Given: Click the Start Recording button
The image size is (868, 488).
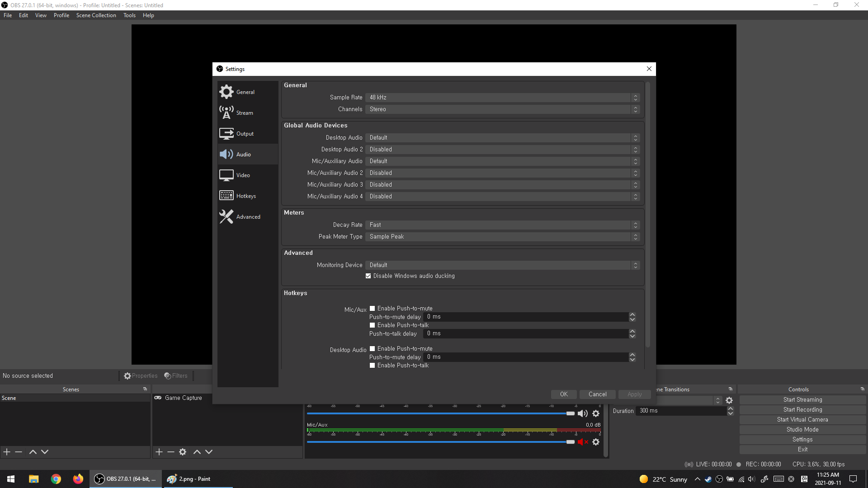Looking at the screenshot, I should pyautogui.click(x=802, y=410).
